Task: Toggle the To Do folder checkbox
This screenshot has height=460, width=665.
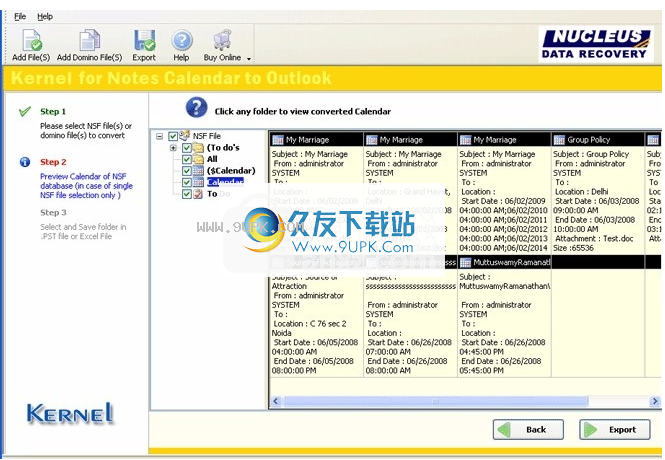Action: 187,194
